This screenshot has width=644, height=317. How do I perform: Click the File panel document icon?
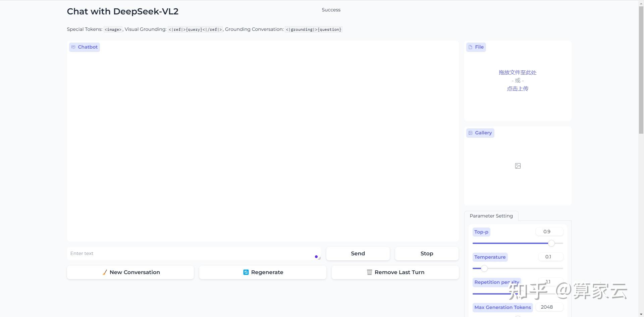click(471, 47)
